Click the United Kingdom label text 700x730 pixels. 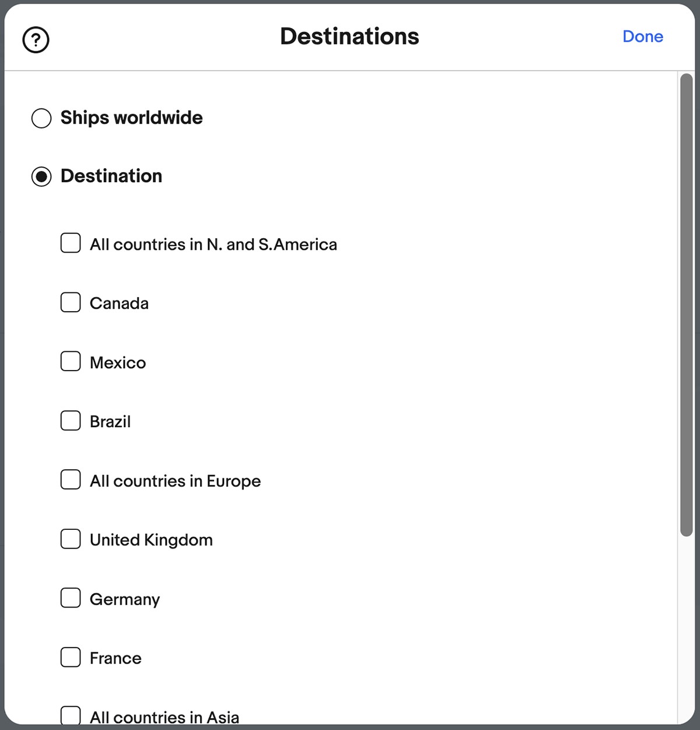tap(151, 540)
